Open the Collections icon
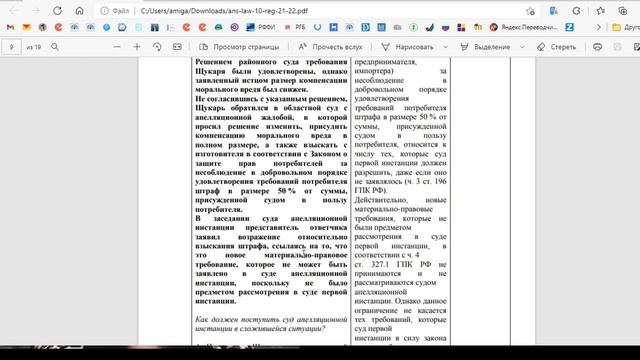Image resolution: width=640 pixels, height=360 pixels. [x=623, y=11]
